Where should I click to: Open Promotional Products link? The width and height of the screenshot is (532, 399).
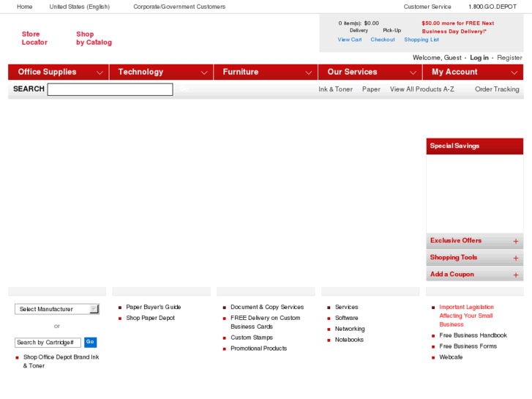[259, 348]
